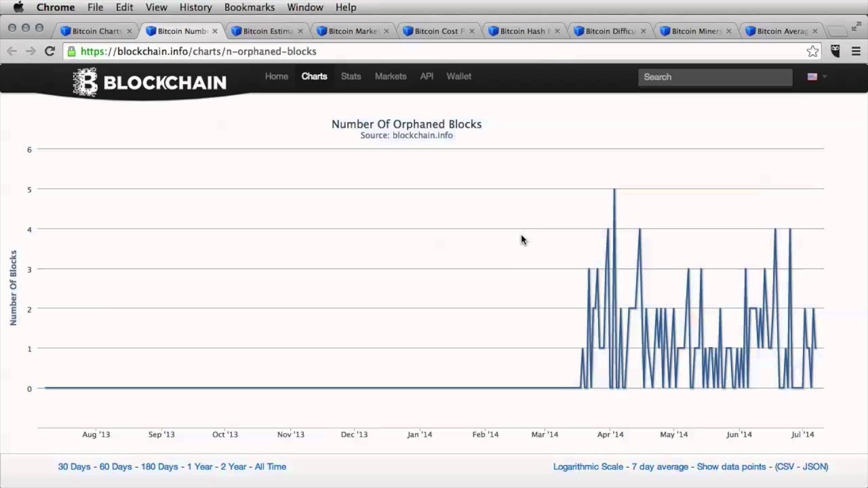
Task: Show 180 Days of chart data
Action: tap(159, 466)
